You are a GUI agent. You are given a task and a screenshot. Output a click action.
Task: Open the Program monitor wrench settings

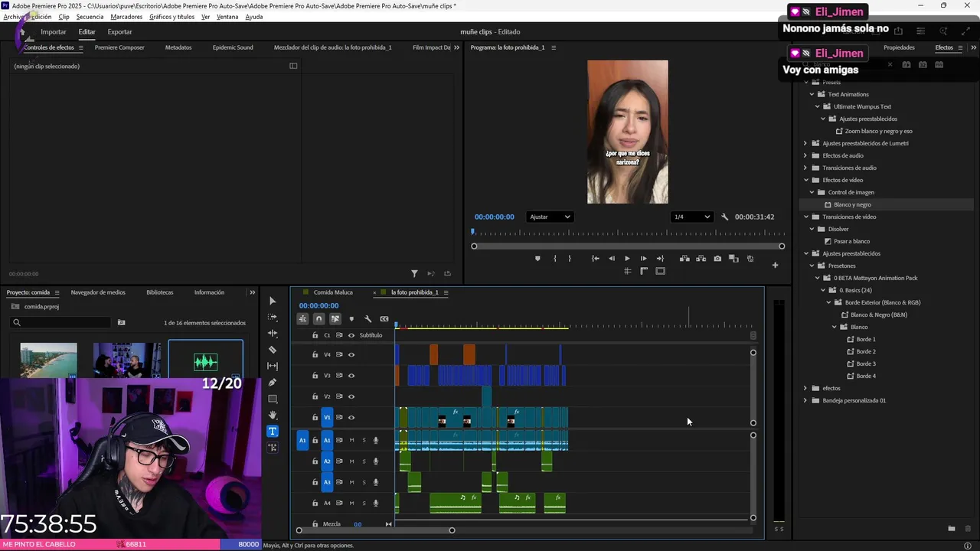pyautogui.click(x=725, y=217)
